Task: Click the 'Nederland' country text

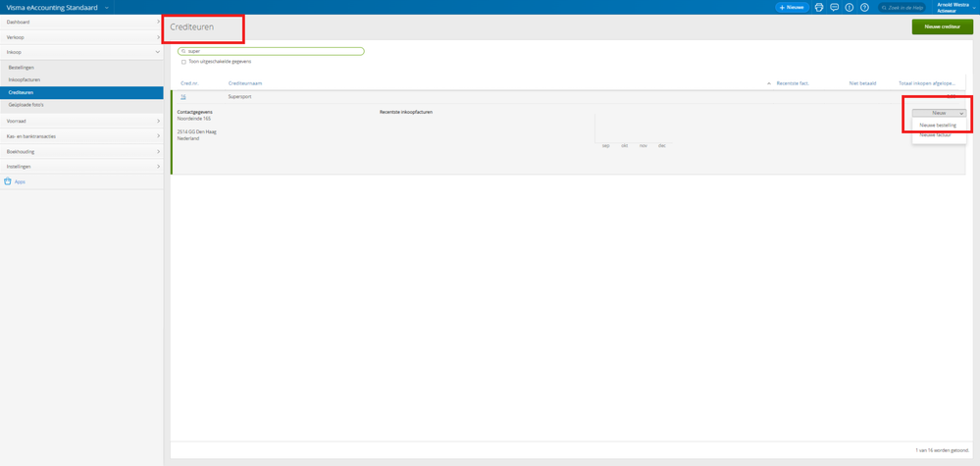Action: pyautogui.click(x=188, y=138)
